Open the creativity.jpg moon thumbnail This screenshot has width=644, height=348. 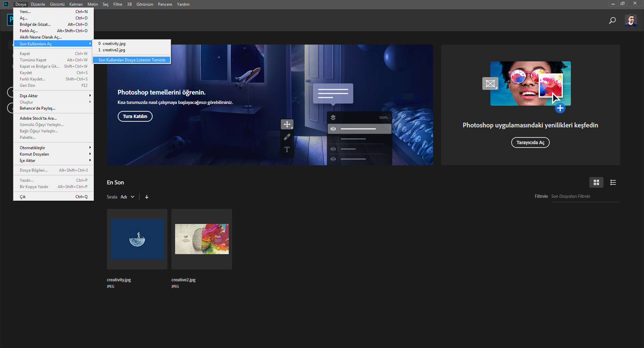coord(137,239)
